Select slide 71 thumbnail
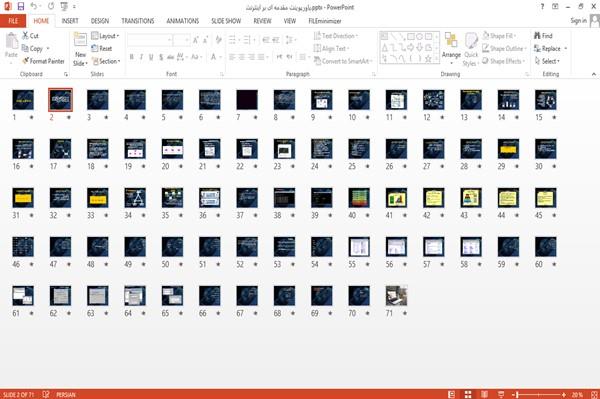Image resolution: width=600 pixels, height=399 pixels. (396, 296)
